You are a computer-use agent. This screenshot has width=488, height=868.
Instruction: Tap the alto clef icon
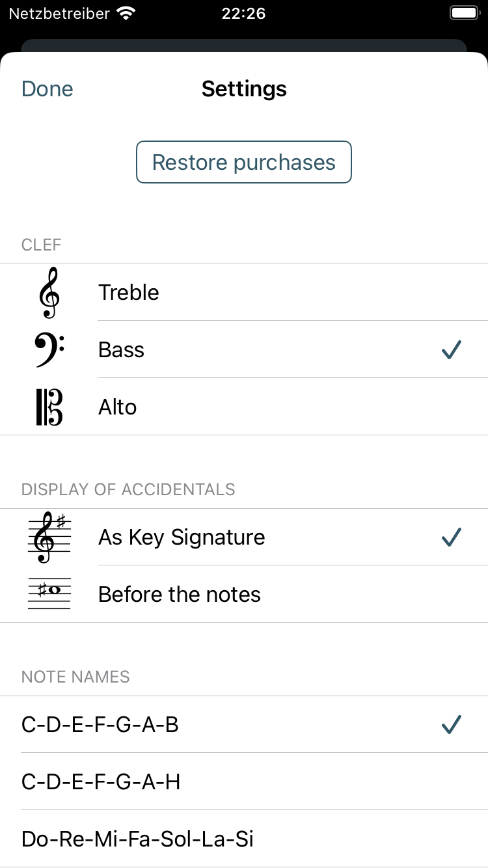click(49, 407)
